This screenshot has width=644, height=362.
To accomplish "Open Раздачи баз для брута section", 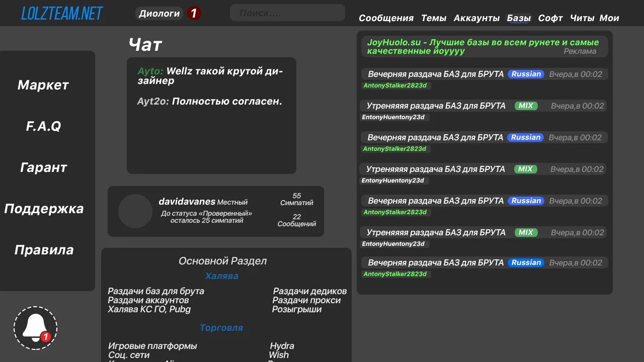I will click(x=156, y=291).
